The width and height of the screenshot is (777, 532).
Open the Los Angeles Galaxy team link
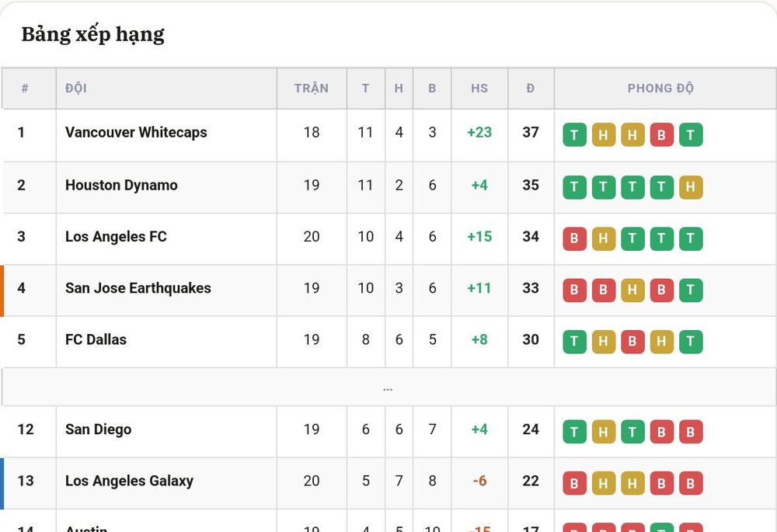129,481
